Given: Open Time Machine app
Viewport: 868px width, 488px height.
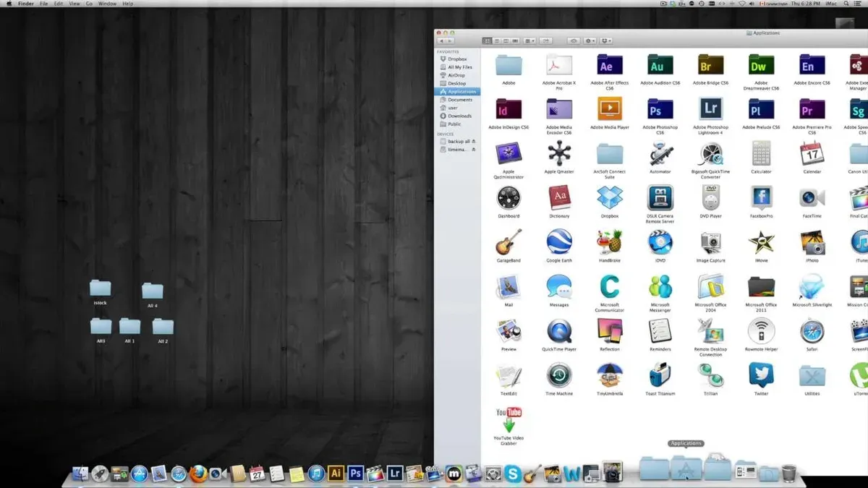Looking at the screenshot, I should (x=559, y=375).
